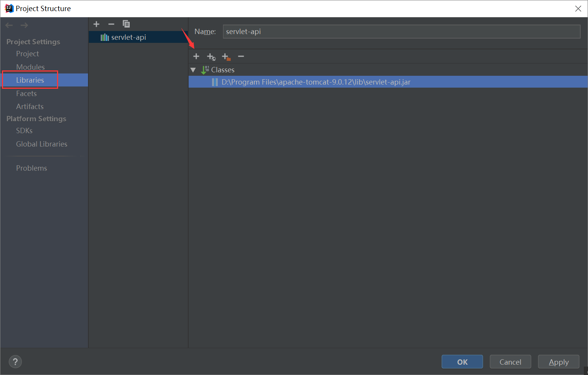Open the SDKs settings page
588x375 pixels.
pyautogui.click(x=24, y=130)
